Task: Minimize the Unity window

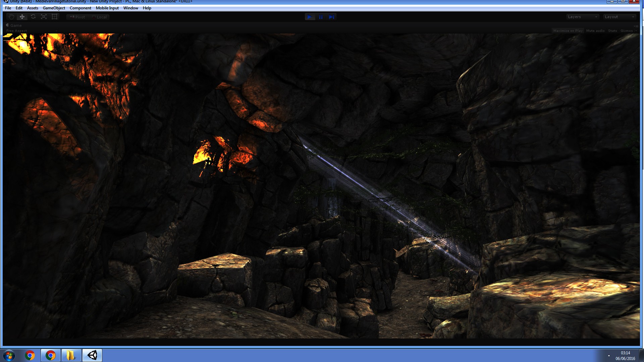Action: (612, 1)
